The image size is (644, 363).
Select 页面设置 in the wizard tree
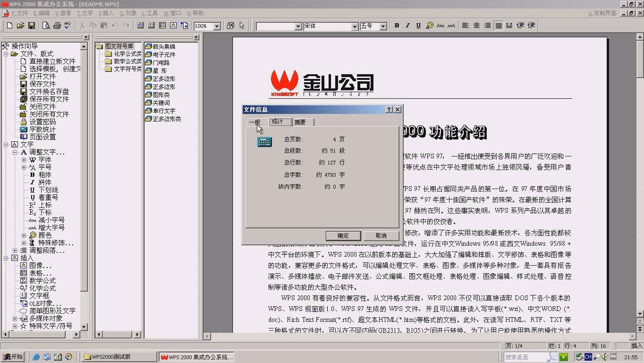(42, 137)
